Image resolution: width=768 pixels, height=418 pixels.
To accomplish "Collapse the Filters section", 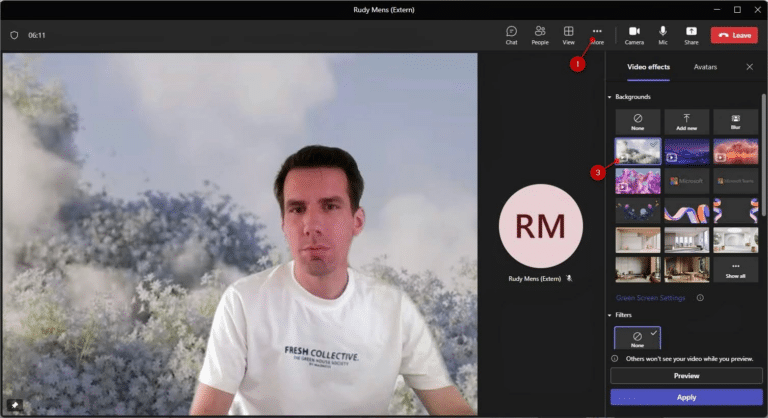I will (609, 315).
